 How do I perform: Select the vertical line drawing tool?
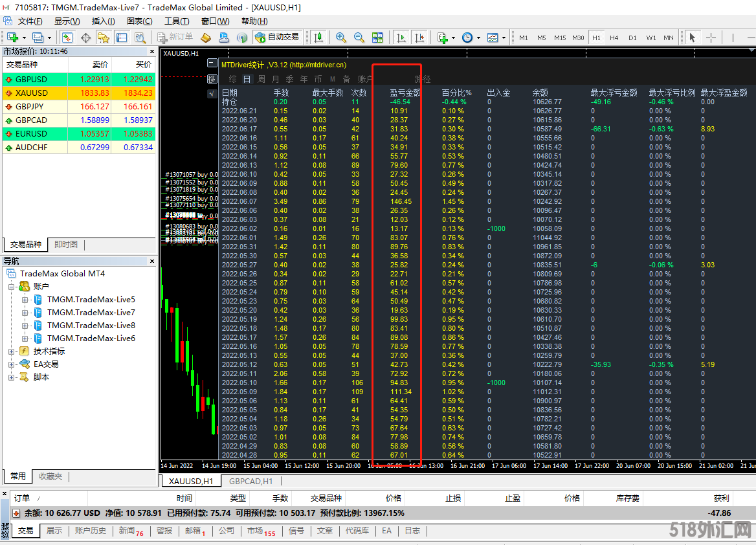[733, 37]
